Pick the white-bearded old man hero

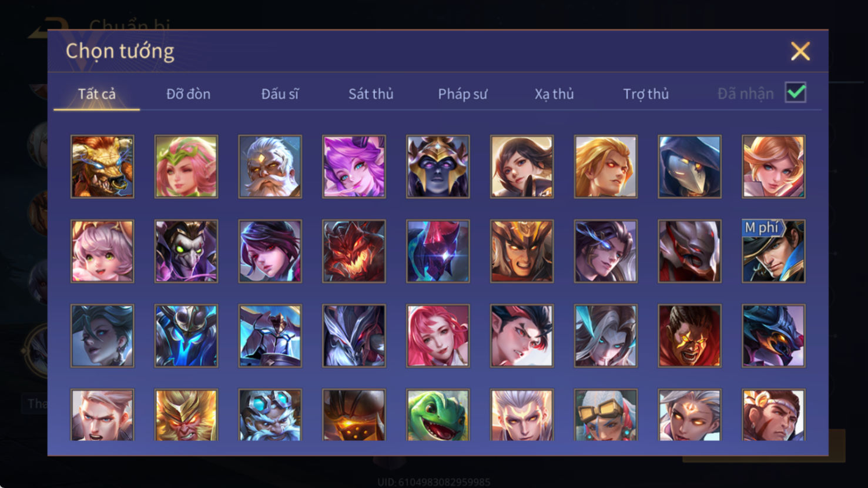[270, 166]
